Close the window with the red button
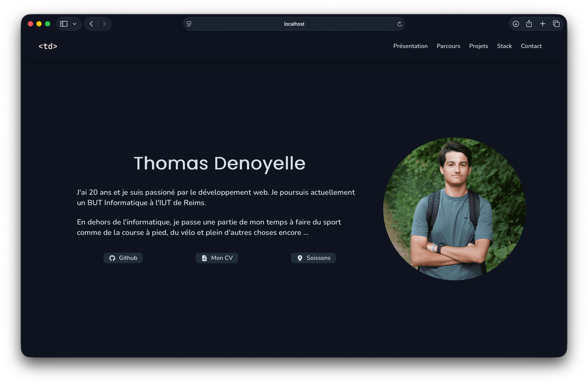 [x=31, y=24]
